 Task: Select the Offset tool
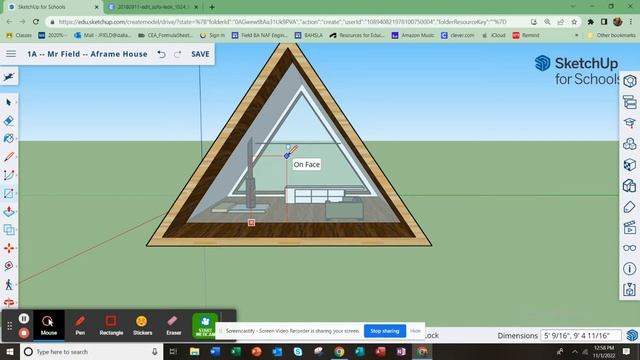coord(9,229)
